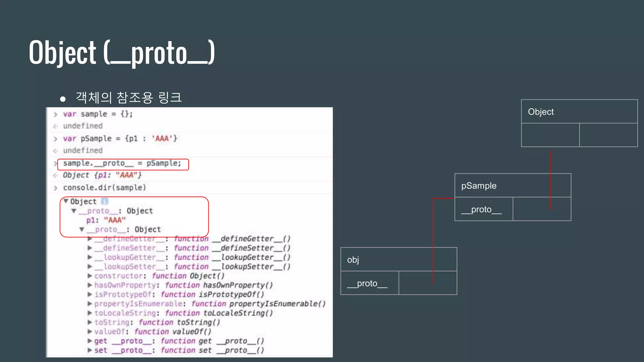Viewport: 644px width, 362px height.
Task: Expand the __defineSetter__ function entry
Action: pos(90,248)
